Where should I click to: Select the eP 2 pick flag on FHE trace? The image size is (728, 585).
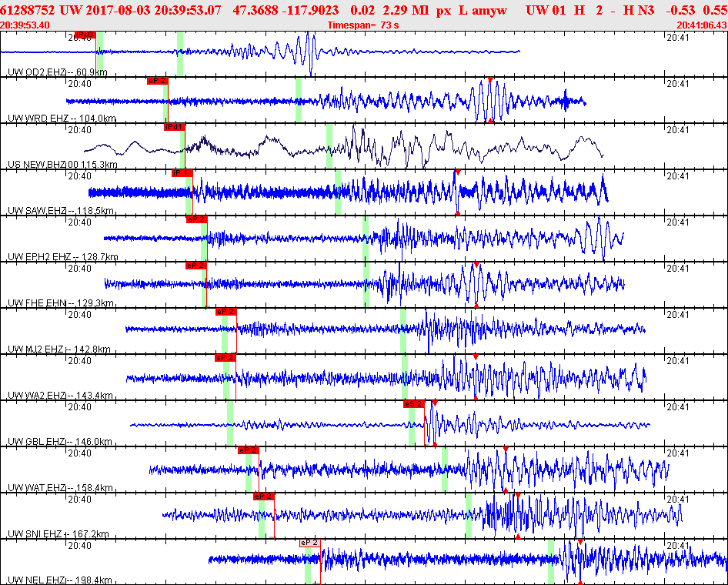coord(196,266)
